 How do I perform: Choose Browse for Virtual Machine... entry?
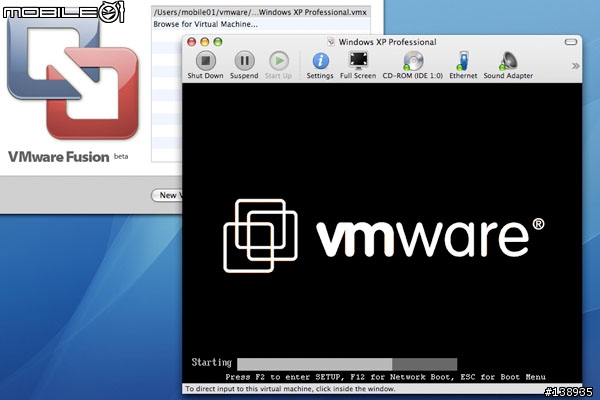261,24
